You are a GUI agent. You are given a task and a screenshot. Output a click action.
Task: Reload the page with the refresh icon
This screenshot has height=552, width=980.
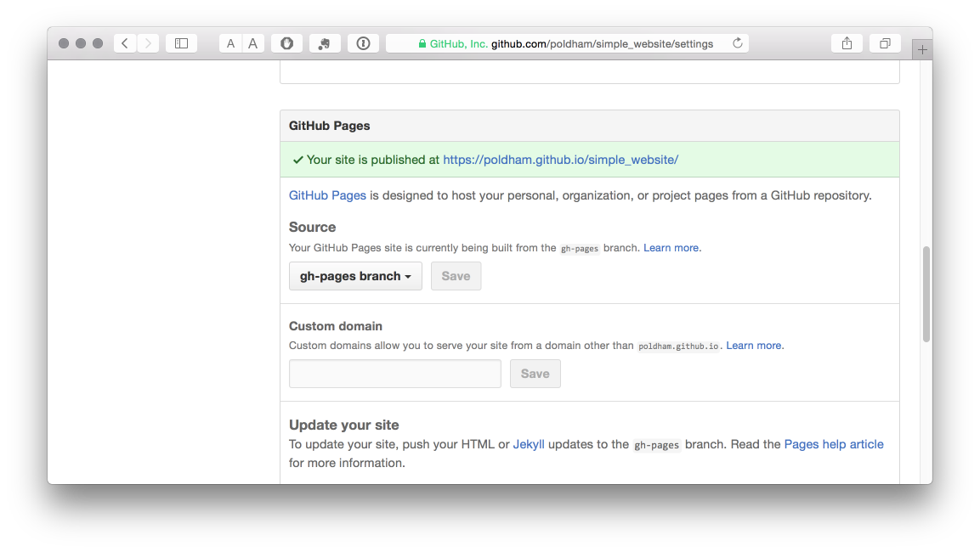tap(738, 43)
